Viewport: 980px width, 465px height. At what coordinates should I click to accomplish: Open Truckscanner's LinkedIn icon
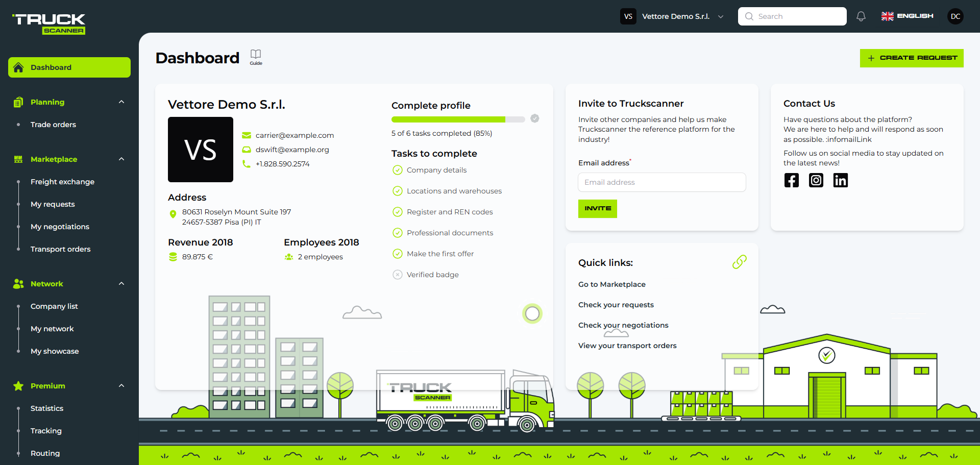coord(841,180)
